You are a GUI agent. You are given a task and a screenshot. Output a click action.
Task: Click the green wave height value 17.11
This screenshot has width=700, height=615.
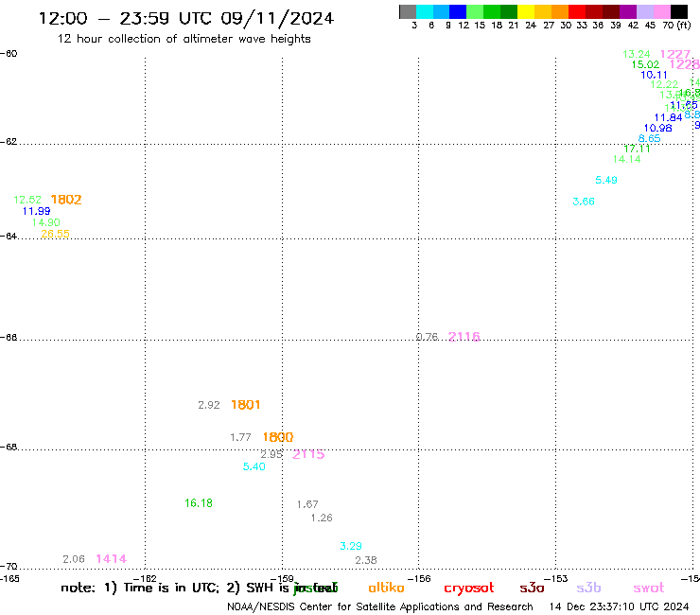pos(637,149)
